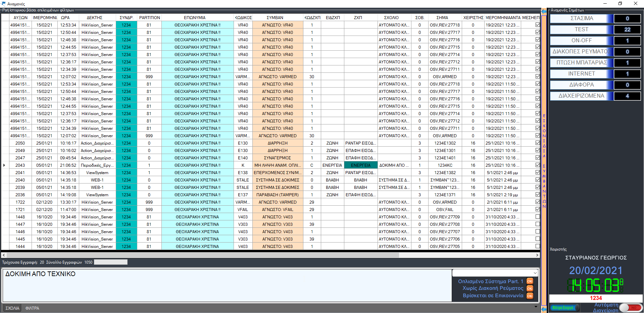This screenshot has height=313, width=644.
Task: Click the small collapse arrow right of the tab bar
Action: click(x=536, y=307)
